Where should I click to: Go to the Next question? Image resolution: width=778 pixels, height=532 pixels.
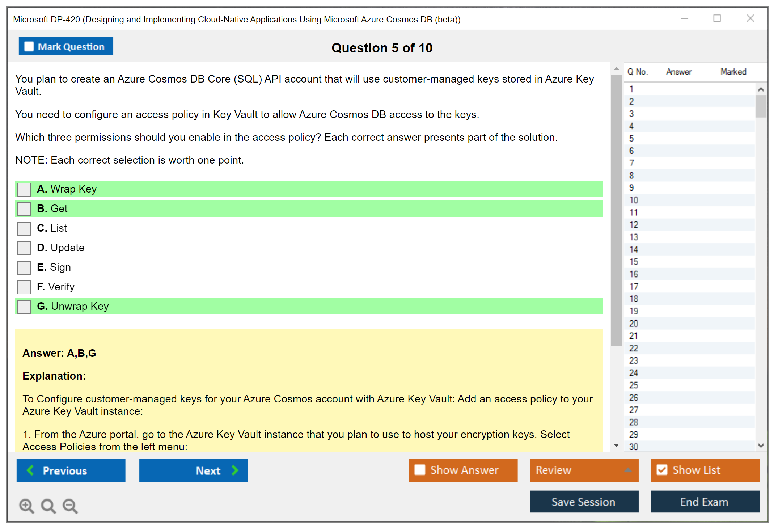coord(194,470)
